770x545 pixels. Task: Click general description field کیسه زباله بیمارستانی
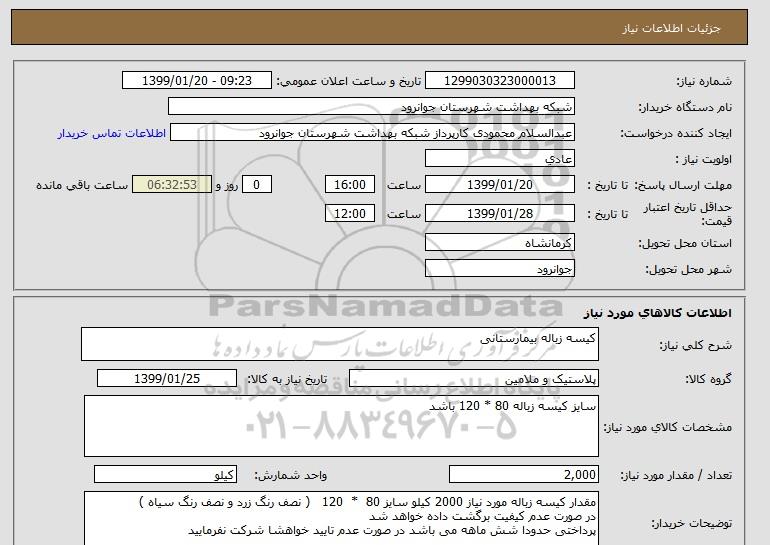point(340,344)
